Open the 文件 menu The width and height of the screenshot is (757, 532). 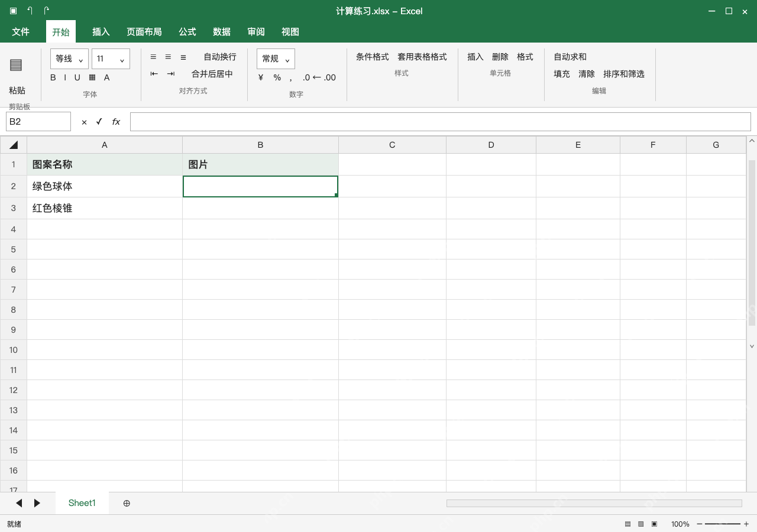[21, 32]
